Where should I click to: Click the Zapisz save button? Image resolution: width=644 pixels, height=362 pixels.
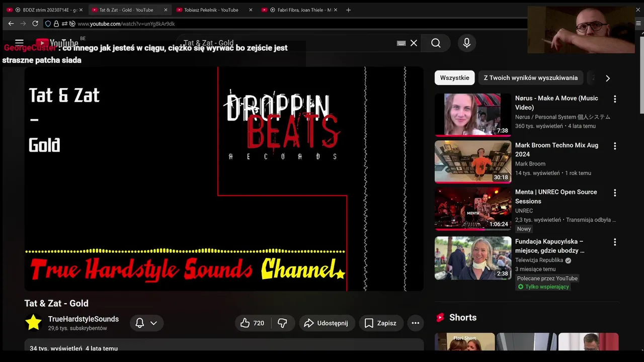[380, 323]
